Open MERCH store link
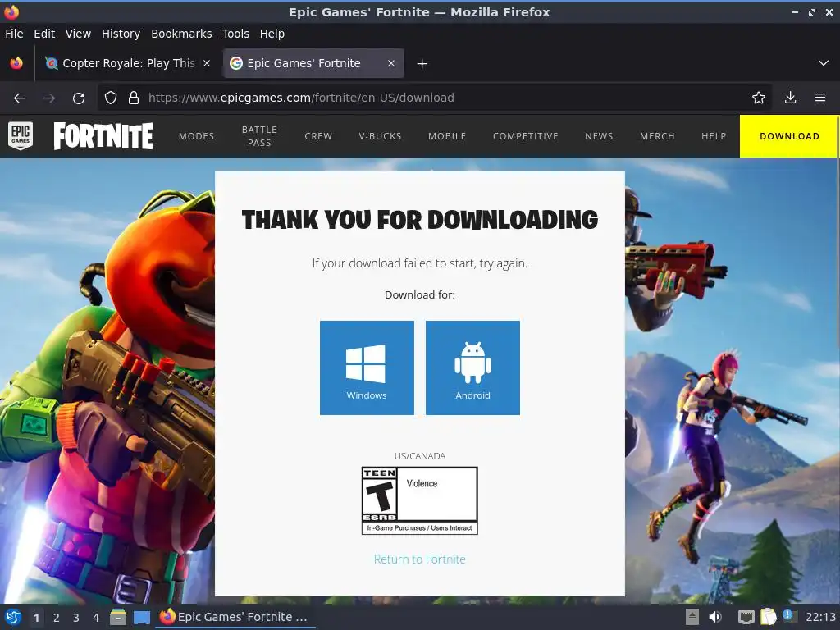 (657, 136)
